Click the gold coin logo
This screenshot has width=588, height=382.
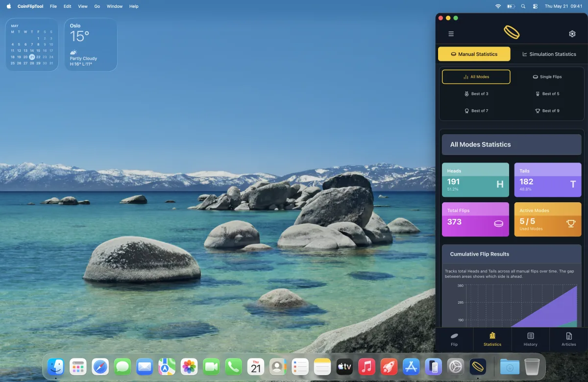coord(512,32)
